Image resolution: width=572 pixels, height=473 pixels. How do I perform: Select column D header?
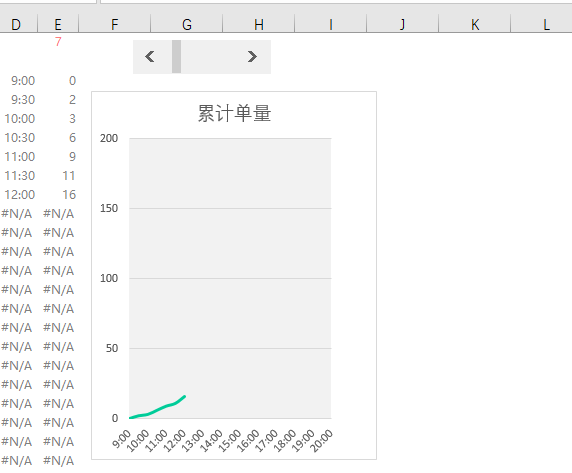click(16, 25)
